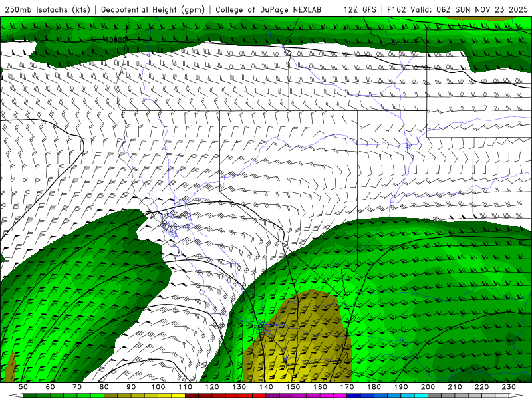
Task: Click the '210' value on the scale
Action: pos(455,387)
